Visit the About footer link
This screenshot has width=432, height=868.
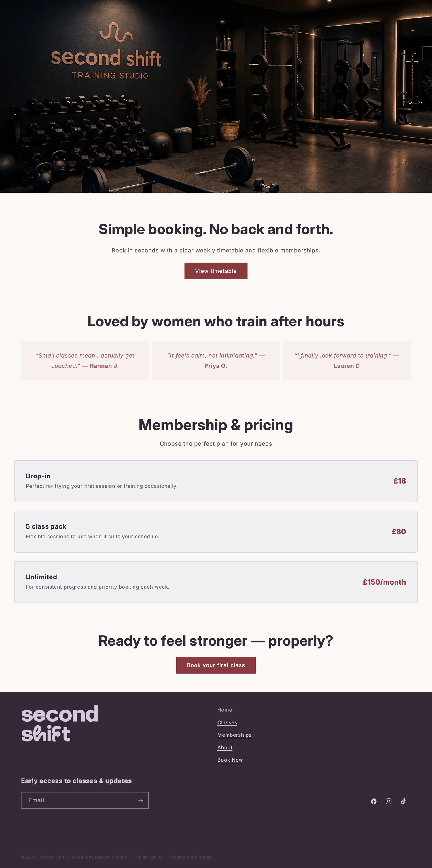pos(225,747)
